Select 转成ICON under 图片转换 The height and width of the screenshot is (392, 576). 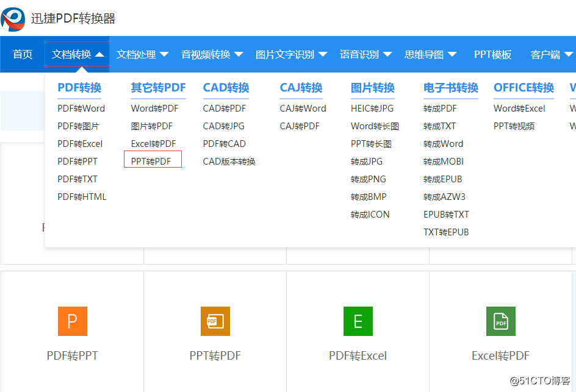point(370,214)
